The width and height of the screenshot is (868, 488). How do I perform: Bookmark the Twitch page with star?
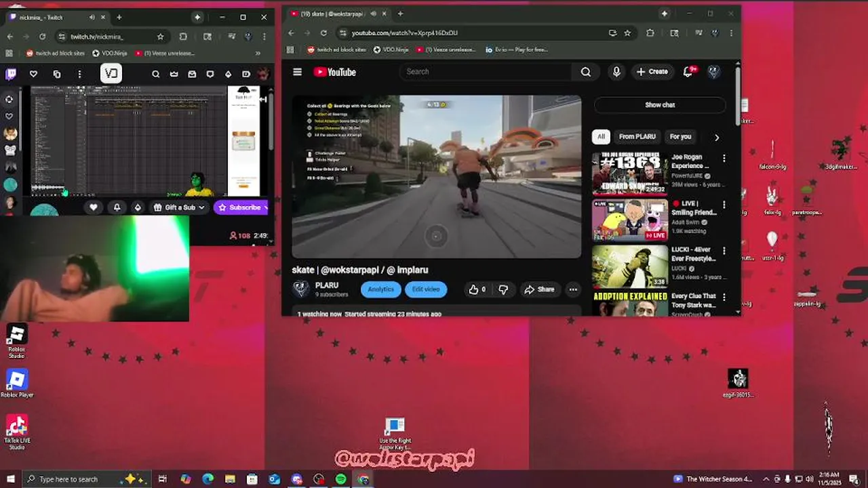click(160, 37)
